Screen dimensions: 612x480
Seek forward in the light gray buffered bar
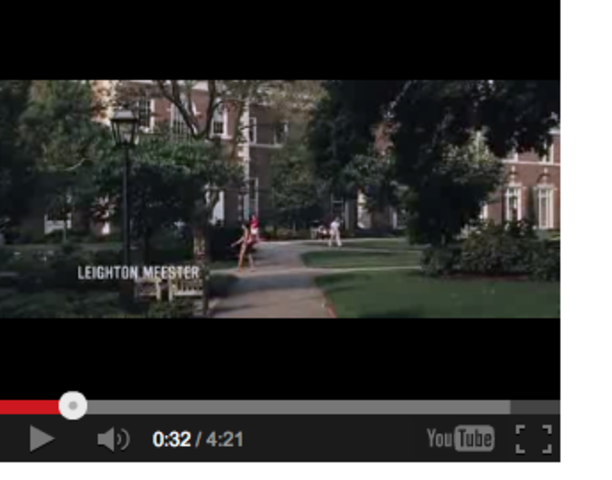[x=299, y=407]
